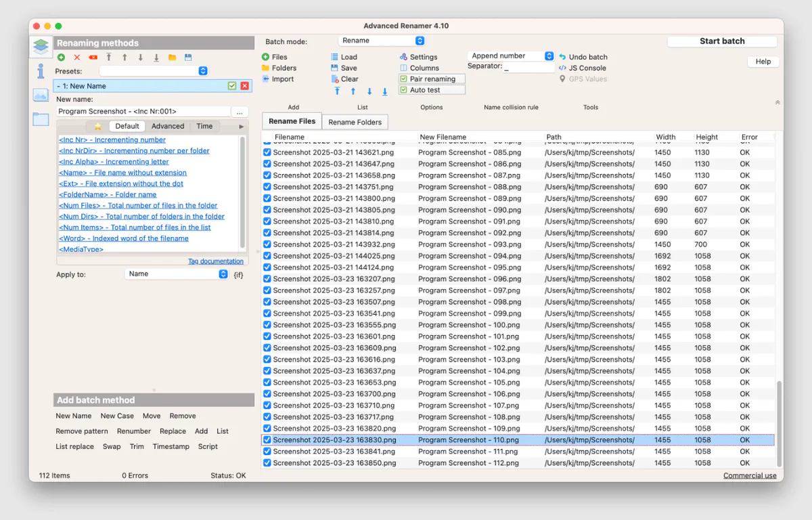Open the Advanced tags tab

click(167, 125)
